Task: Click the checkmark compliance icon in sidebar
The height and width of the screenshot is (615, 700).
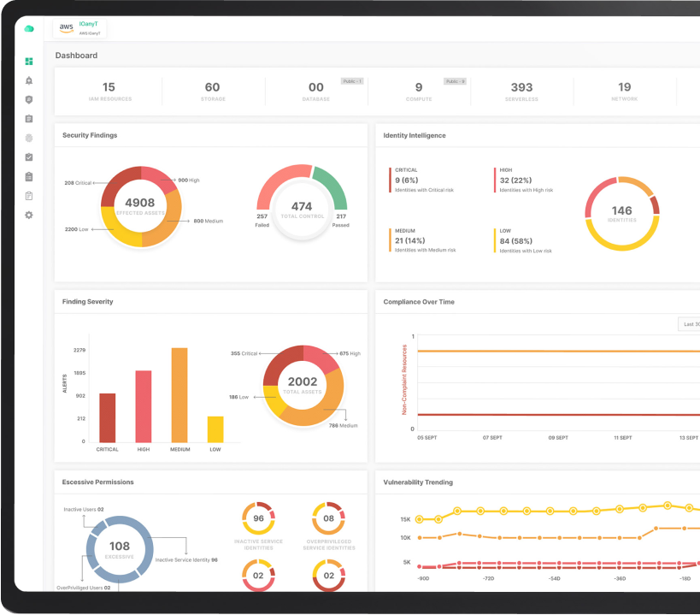Action: [29, 157]
